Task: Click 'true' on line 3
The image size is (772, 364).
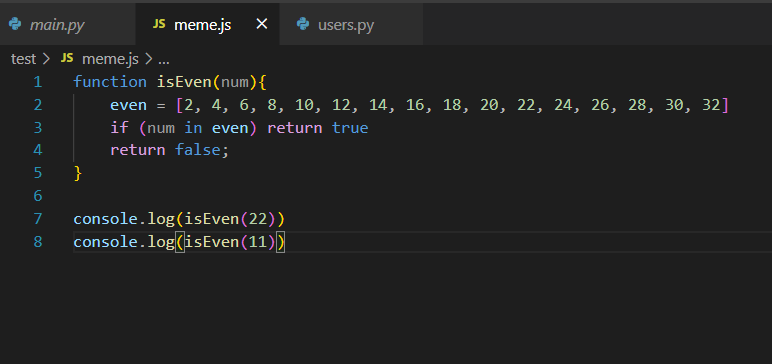Action: [x=350, y=128]
